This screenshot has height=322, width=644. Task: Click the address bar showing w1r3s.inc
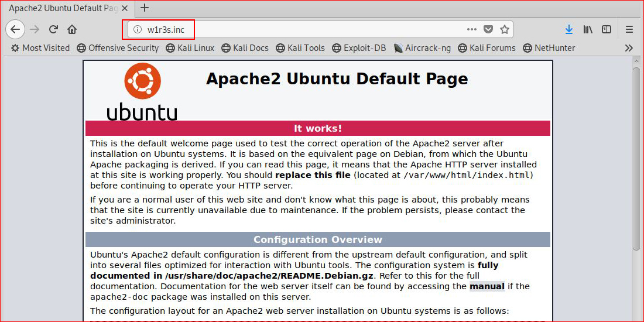click(320, 30)
